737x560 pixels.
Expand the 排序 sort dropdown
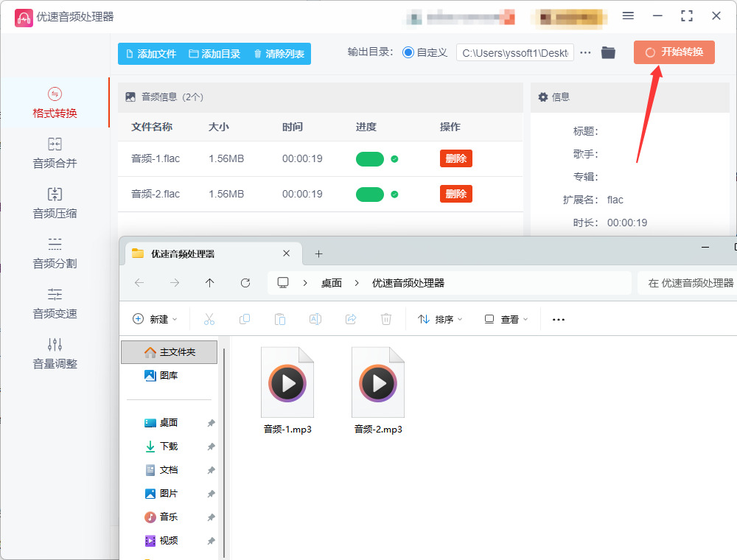coord(440,320)
